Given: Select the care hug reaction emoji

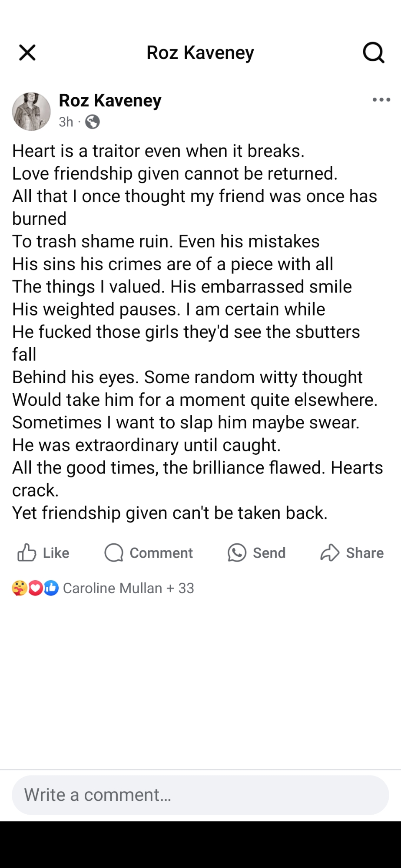Looking at the screenshot, I should pos(20,588).
